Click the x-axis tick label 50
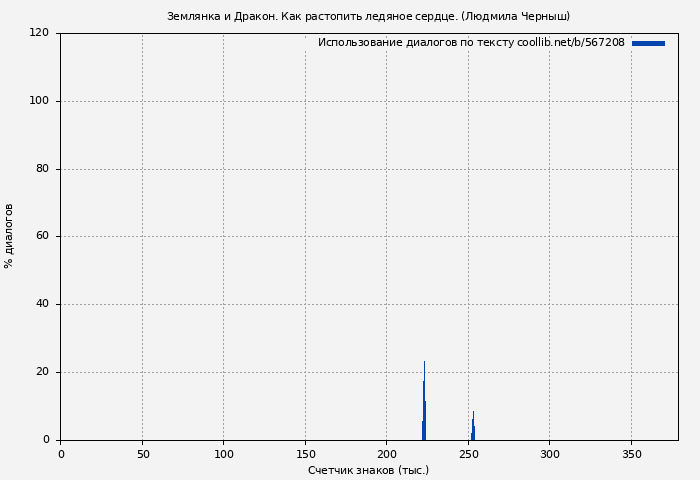 coord(142,454)
